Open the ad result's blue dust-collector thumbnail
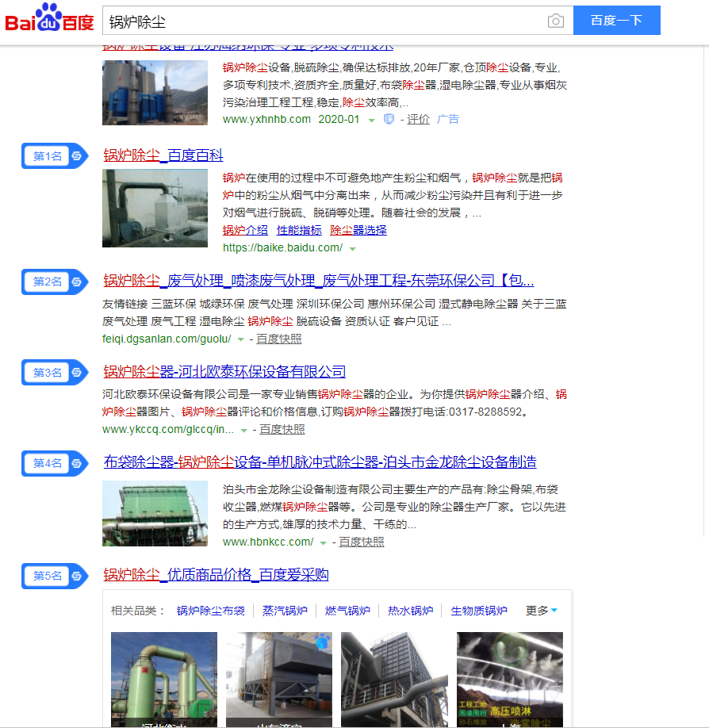This screenshot has width=709, height=728. (155, 93)
